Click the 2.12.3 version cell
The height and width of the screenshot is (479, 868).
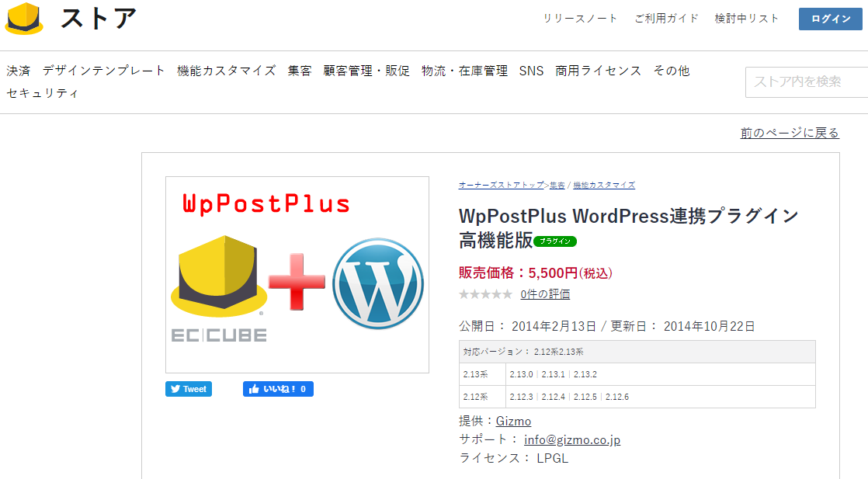[522, 397]
